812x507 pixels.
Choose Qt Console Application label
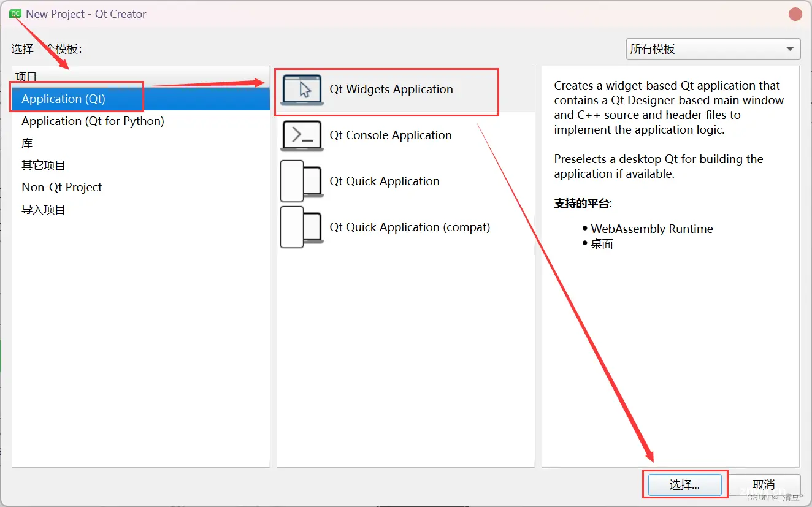[391, 135]
